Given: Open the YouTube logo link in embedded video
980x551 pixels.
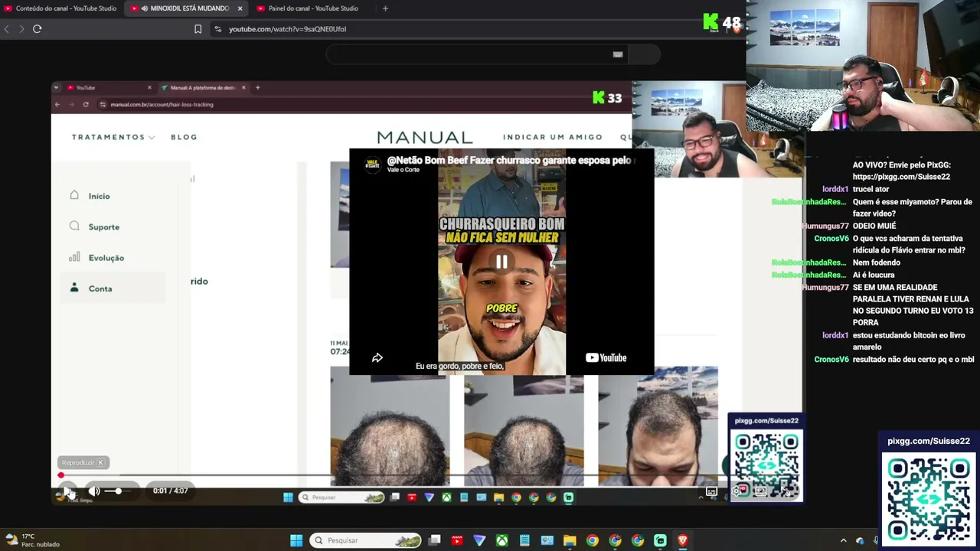Looking at the screenshot, I should [606, 357].
